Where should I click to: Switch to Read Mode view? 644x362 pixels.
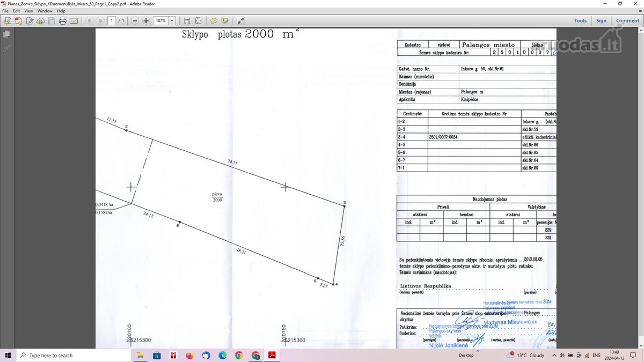coord(241,21)
